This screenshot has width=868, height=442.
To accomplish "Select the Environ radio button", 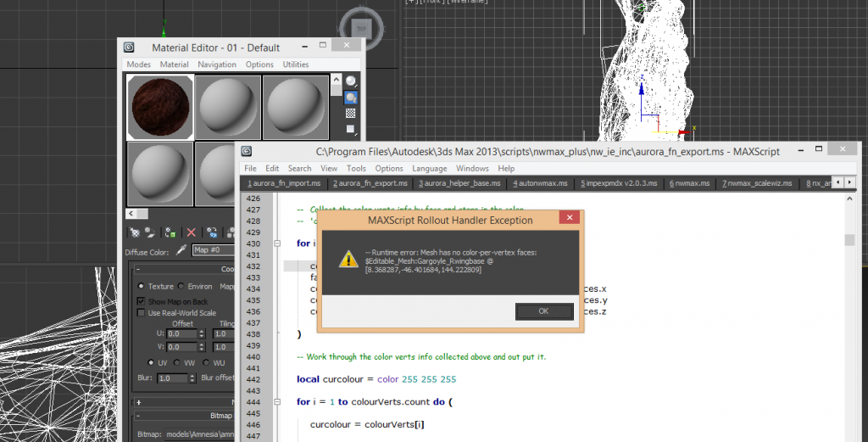I will click(181, 287).
